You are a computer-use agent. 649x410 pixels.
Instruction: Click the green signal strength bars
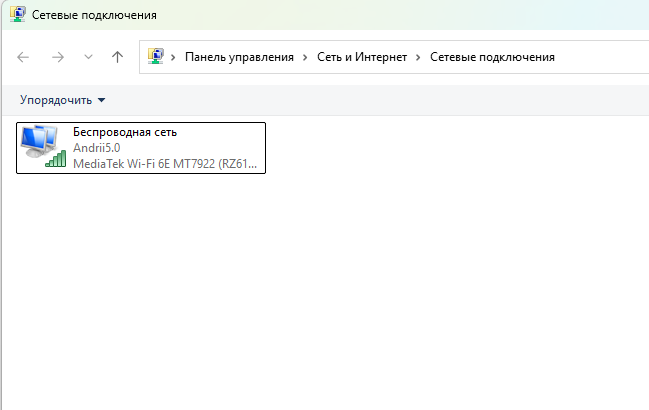[55, 159]
